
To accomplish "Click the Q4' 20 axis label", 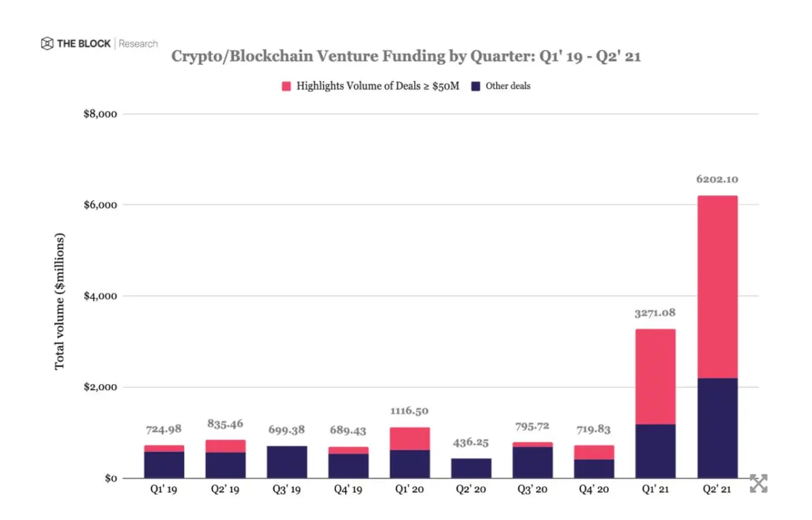I will [594, 490].
